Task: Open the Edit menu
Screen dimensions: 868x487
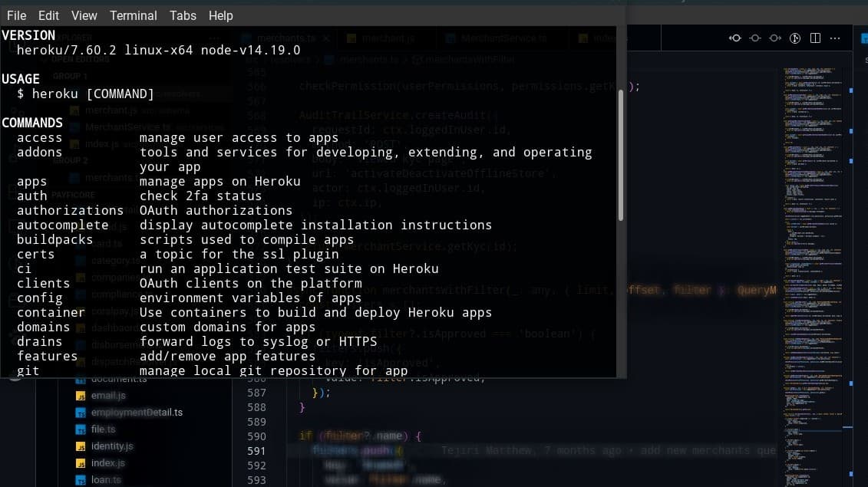Action: pyautogui.click(x=48, y=15)
